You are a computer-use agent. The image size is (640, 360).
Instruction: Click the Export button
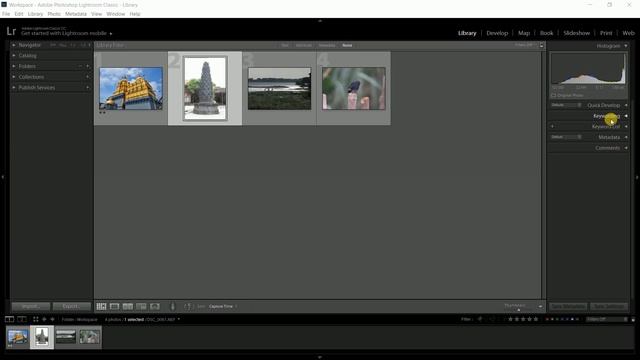[x=71, y=306]
